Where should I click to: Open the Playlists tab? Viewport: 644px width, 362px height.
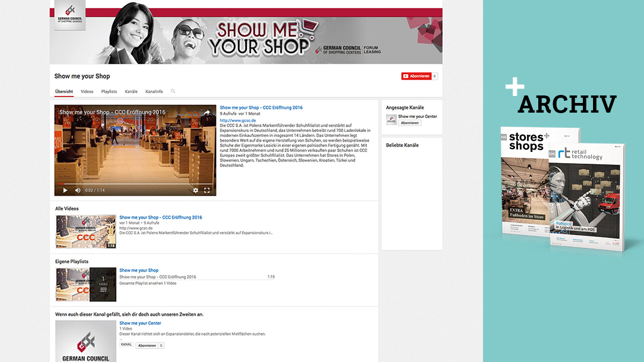[109, 91]
